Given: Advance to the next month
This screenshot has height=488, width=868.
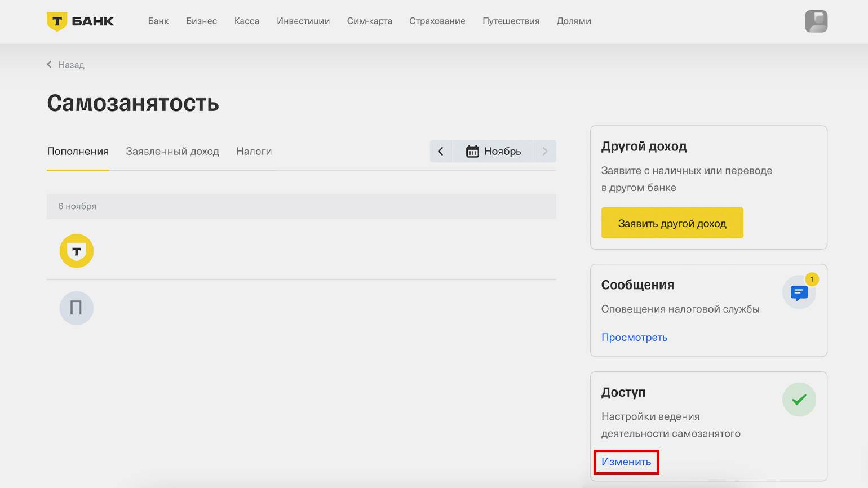Looking at the screenshot, I should point(544,152).
